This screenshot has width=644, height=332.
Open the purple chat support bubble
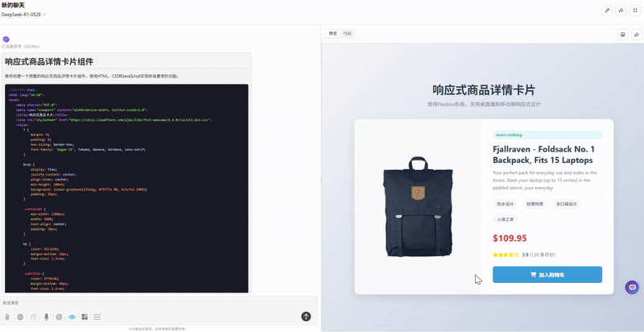coord(632,287)
